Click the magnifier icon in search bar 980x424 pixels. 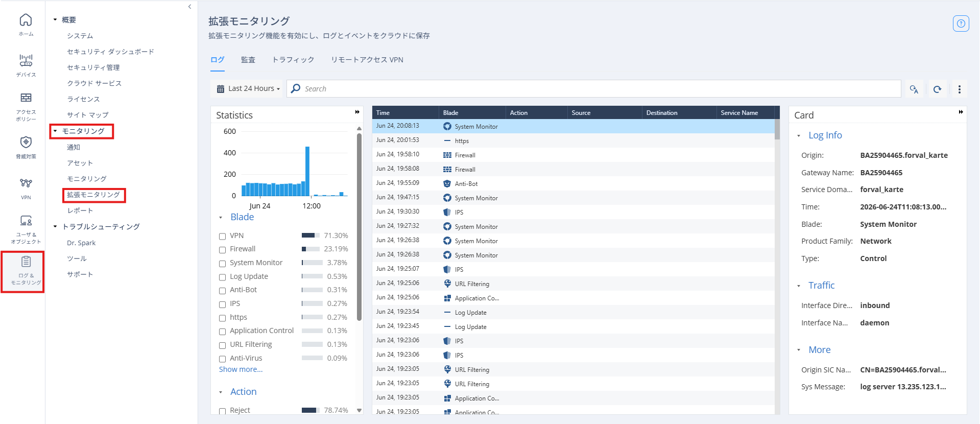296,88
